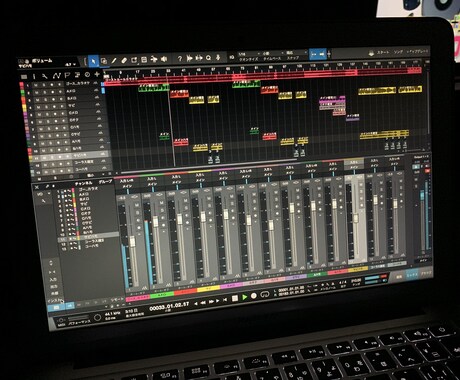460x380 pixels.
Task: Select the Eraser tool
Action: tap(124, 60)
